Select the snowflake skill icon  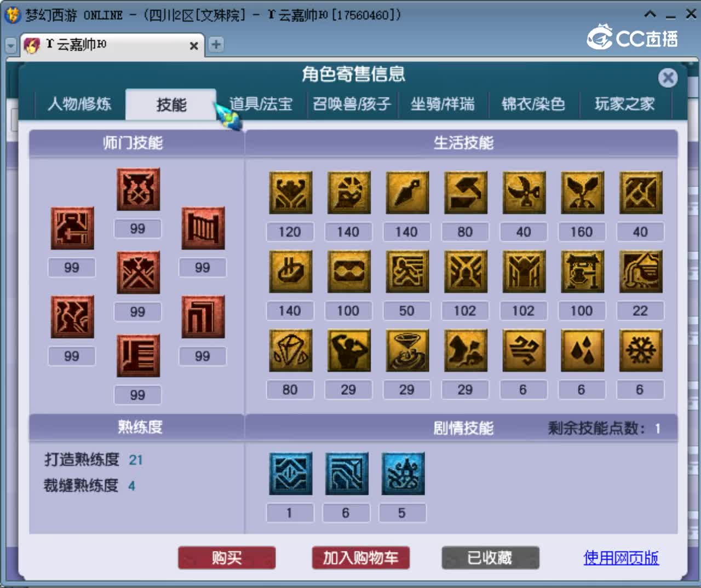coord(641,350)
